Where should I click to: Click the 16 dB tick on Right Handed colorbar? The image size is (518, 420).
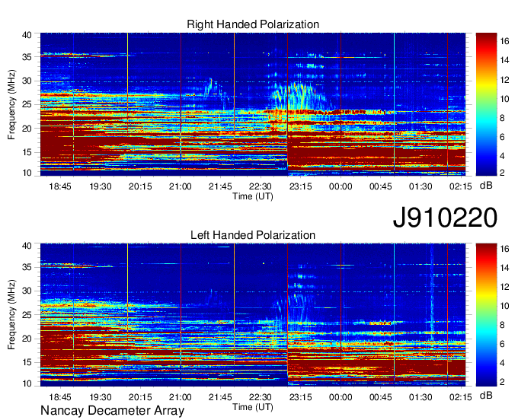tap(504, 41)
